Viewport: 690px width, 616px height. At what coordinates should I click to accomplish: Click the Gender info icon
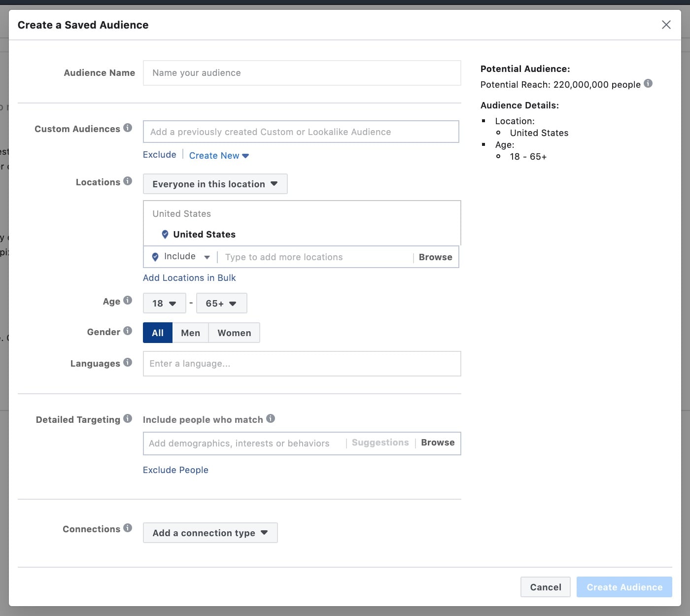click(128, 331)
